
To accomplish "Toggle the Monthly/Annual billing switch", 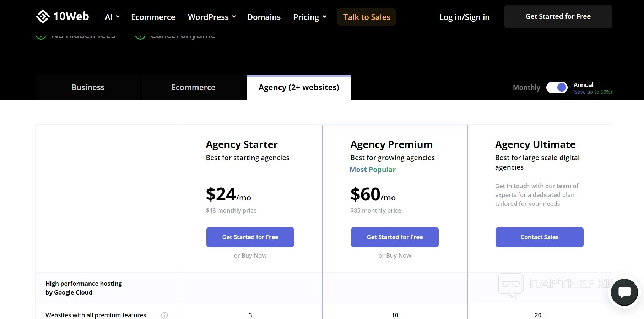I will [557, 87].
